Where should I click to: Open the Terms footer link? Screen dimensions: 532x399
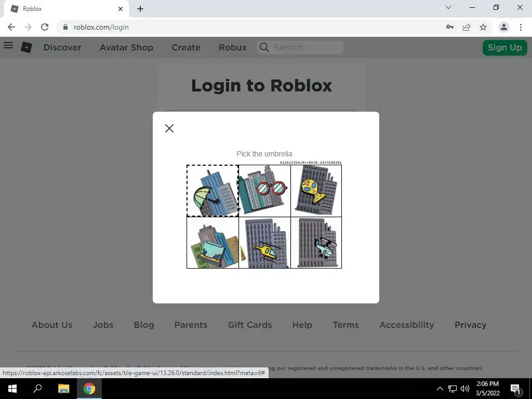tap(345, 325)
